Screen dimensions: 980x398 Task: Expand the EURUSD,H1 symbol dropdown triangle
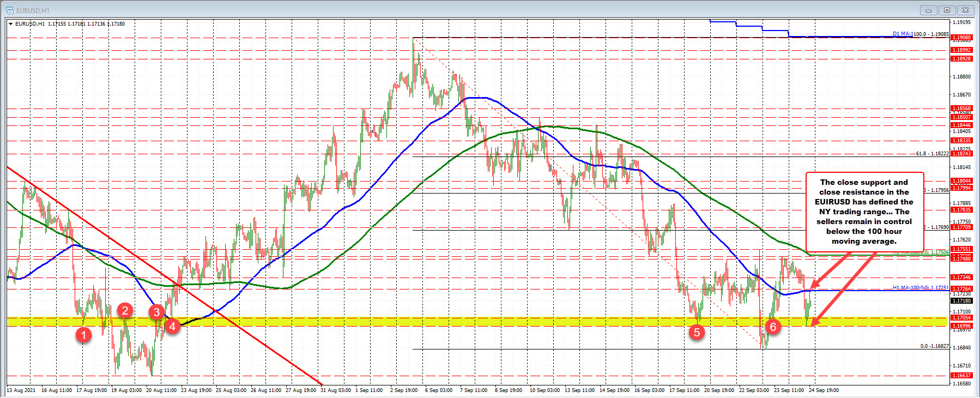pyautogui.click(x=11, y=24)
